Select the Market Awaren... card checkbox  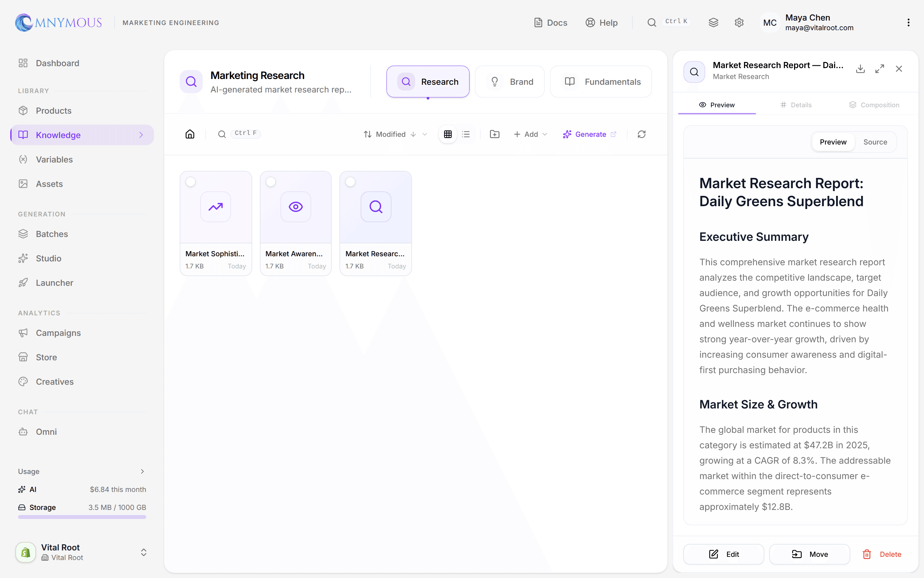271,182
